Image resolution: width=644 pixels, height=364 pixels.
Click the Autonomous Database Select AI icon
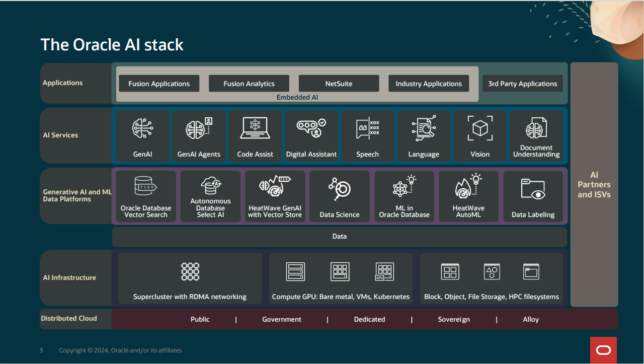point(210,185)
